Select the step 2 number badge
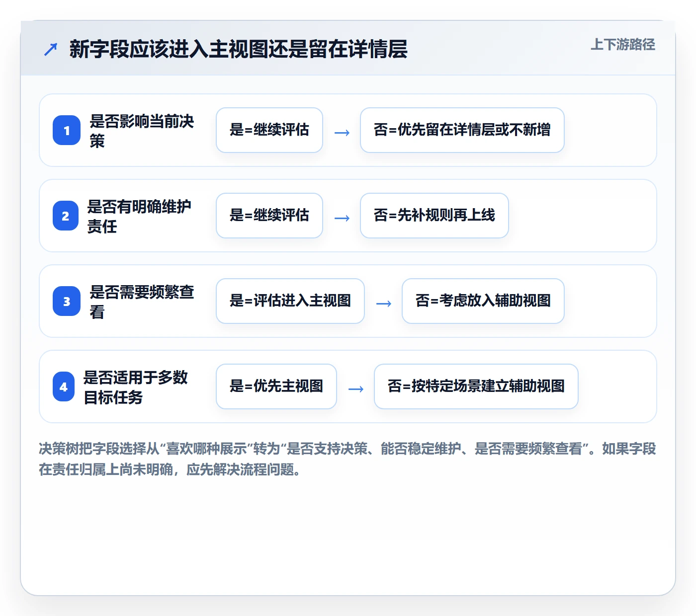Image resolution: width=696 pixels, height=616 pixels. click(x=66, y=216)
